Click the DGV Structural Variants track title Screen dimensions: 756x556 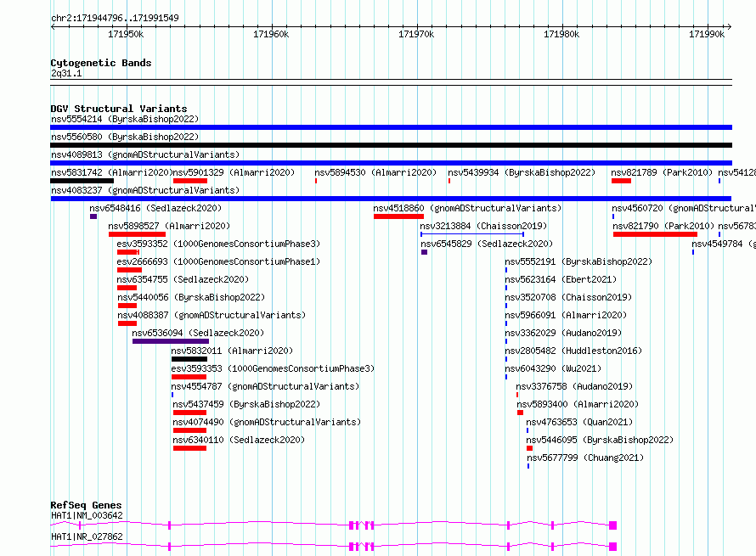tap(119, 109)
